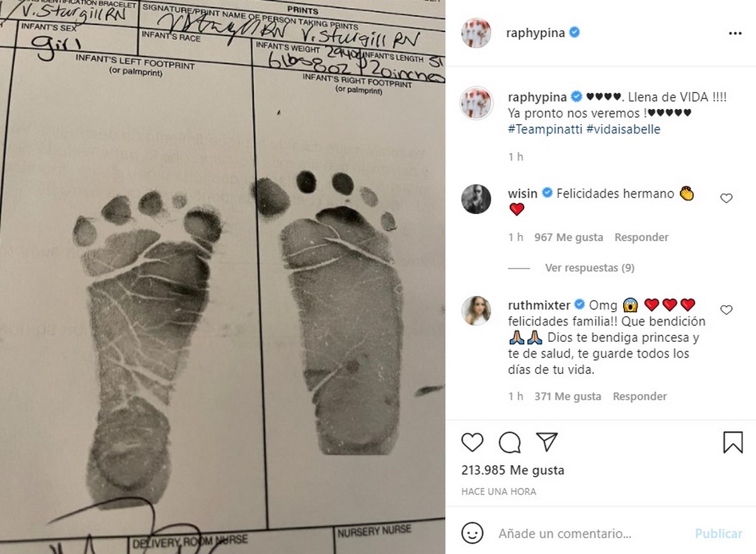Share the post via the paper plane icon
The height and width of the screenshot is (554, 756).
coord(546,442)
